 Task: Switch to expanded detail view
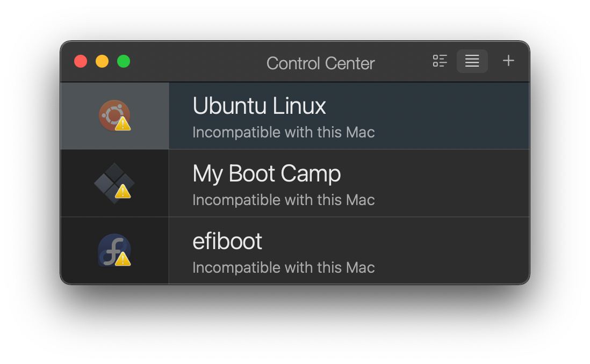tap(440, 61)
